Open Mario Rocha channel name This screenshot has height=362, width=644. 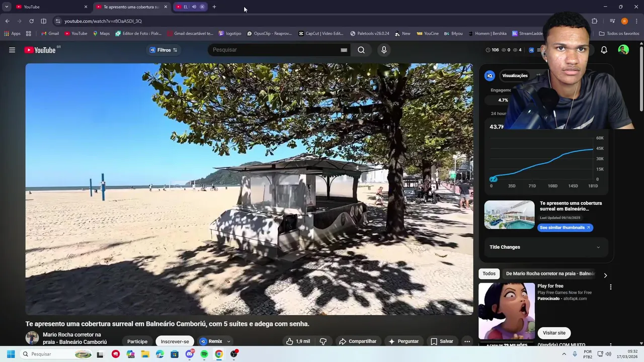click(74, 338)
